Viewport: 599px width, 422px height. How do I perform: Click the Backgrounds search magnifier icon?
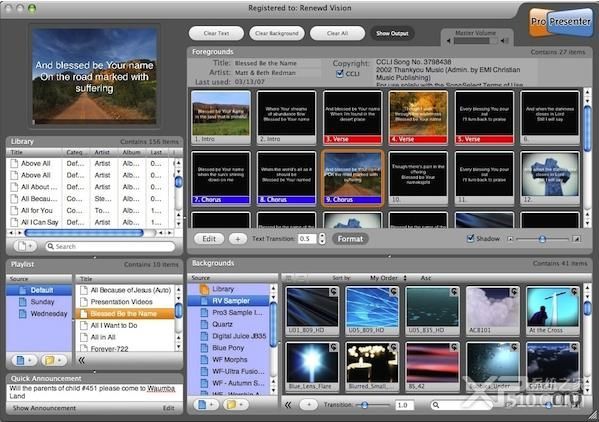click(436, 405)
